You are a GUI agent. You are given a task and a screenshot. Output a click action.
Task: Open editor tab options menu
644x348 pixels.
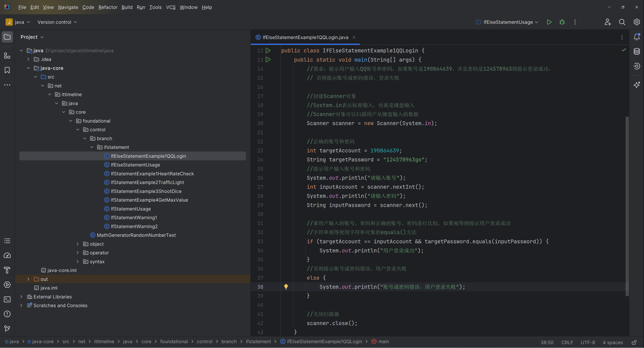[622, 37]
